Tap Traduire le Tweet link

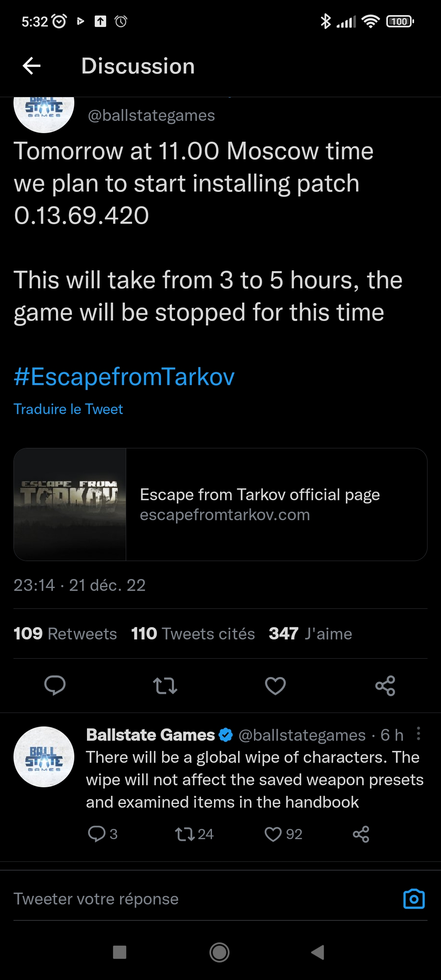(68, 409)
